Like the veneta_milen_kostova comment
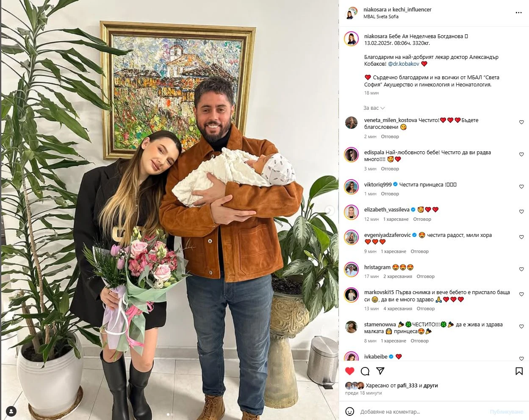The width and height of the screenshot is (529, 420). pos(521,122)
